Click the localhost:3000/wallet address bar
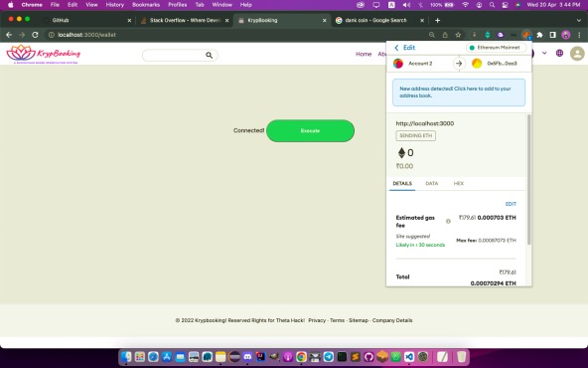 [x=240, y=35]
